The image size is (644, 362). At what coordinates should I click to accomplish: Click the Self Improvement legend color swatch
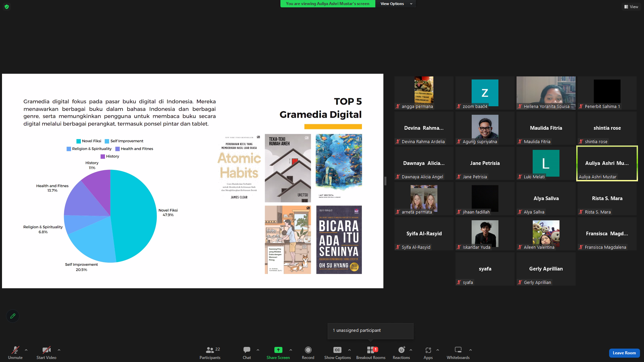[107, 141]
